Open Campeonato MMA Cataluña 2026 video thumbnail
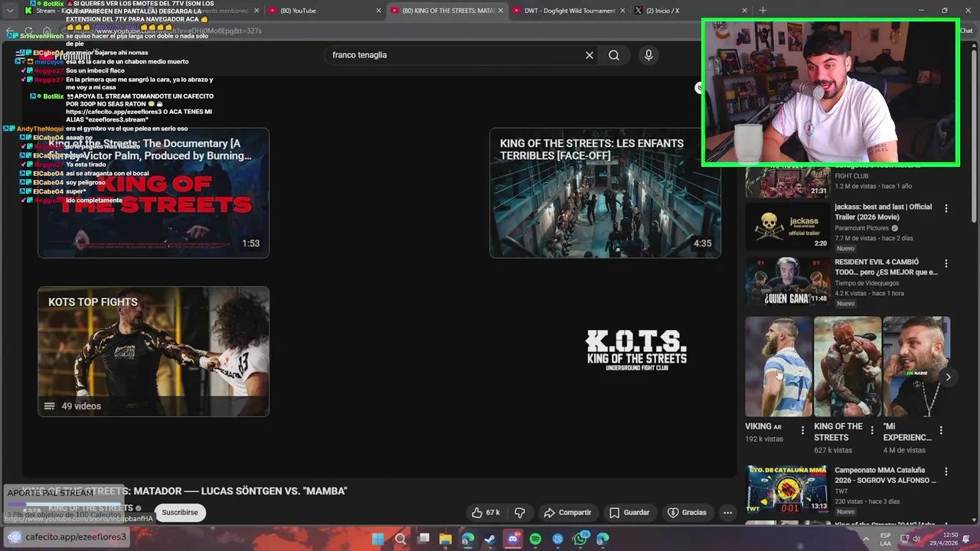980x551 pixels. pos(787,489)
